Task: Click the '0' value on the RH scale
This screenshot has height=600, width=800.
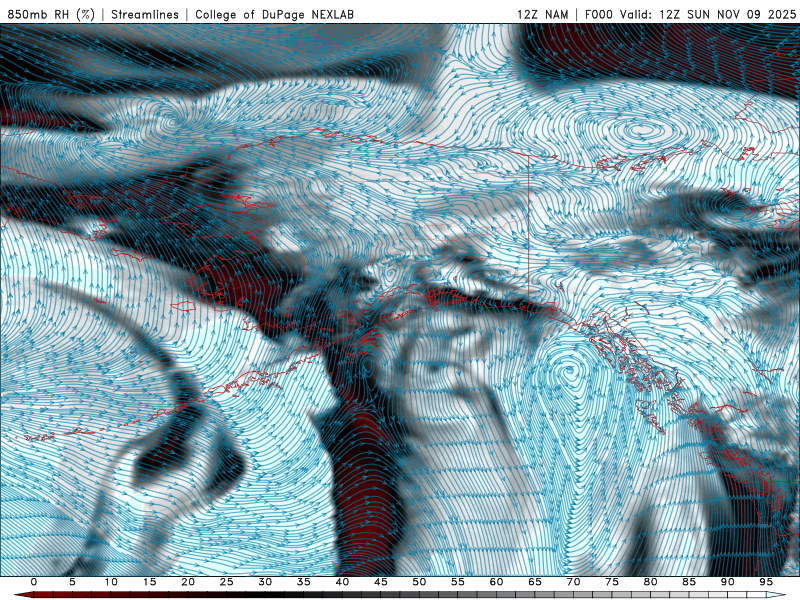Action: pos(34,582)
